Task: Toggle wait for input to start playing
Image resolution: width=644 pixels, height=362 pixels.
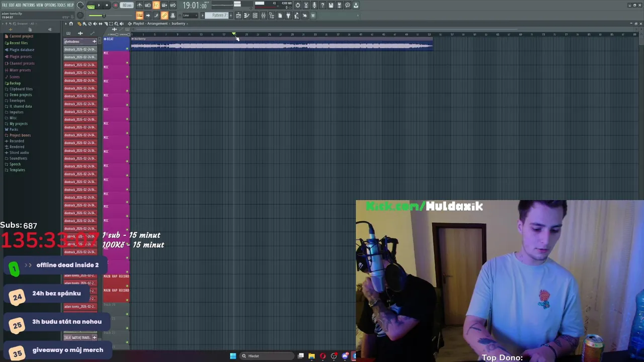Action: click(148, 5)
